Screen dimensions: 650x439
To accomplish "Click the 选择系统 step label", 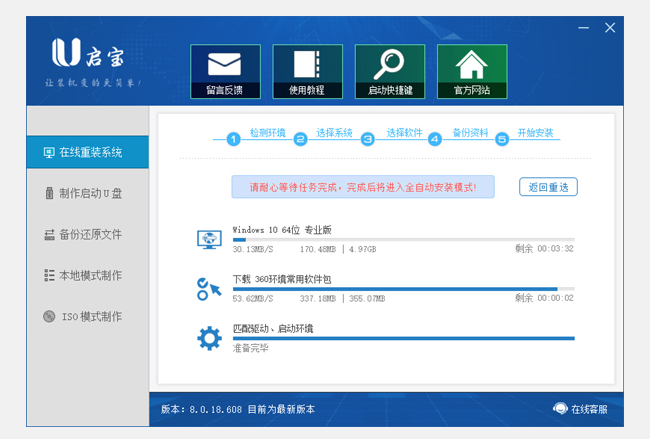I will tap(335, 133).
